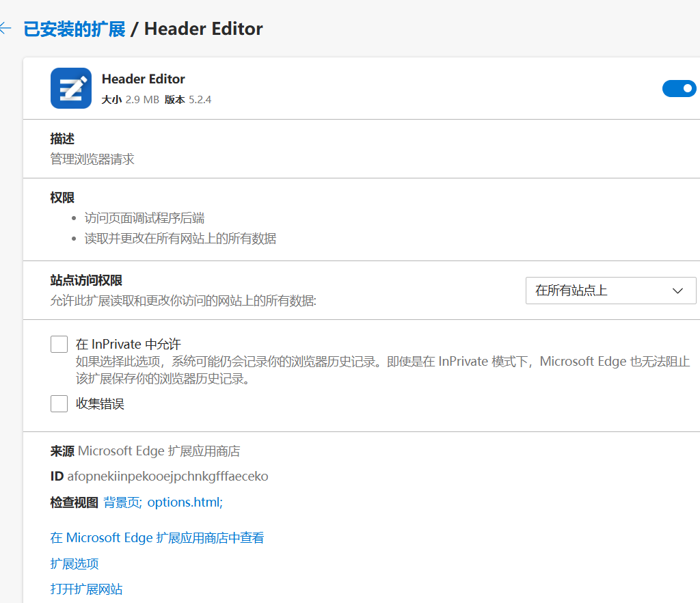Open the 扩展选项 link
This screenshot has width=700, height=603.
(75, 563)
